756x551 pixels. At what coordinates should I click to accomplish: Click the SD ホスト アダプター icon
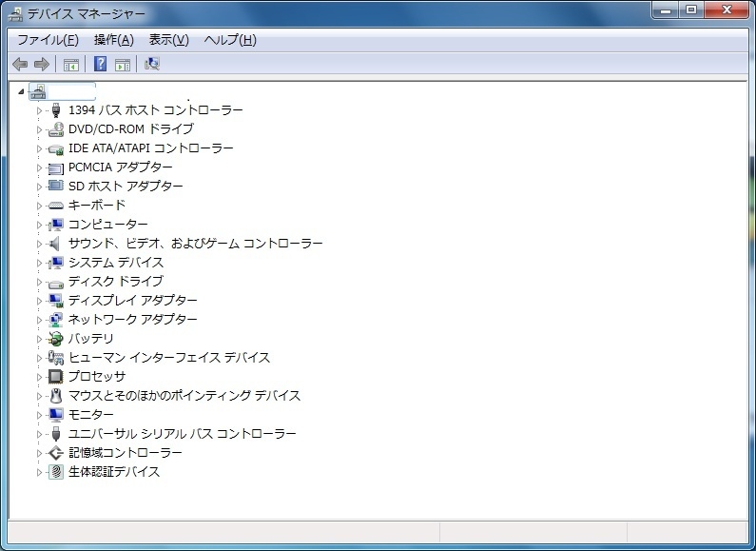tap(56, 187)
